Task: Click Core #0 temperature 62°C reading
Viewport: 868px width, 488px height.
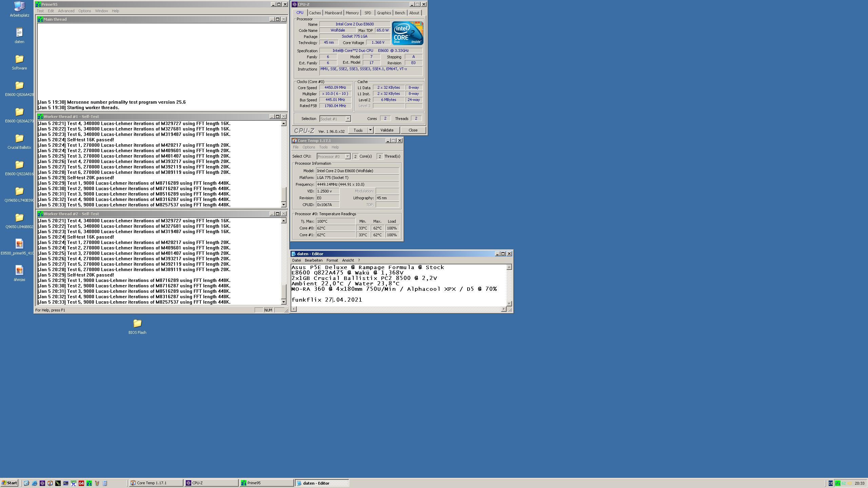Action: (336, 228)
